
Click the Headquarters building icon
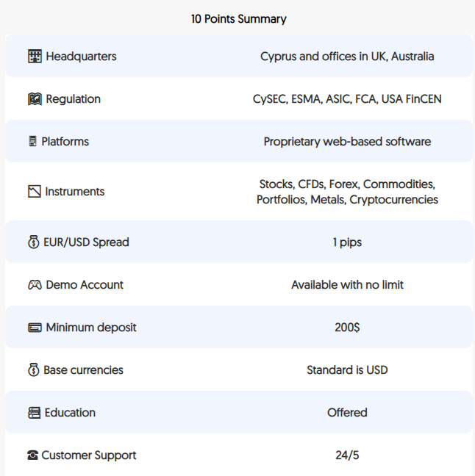click(35, 56)
